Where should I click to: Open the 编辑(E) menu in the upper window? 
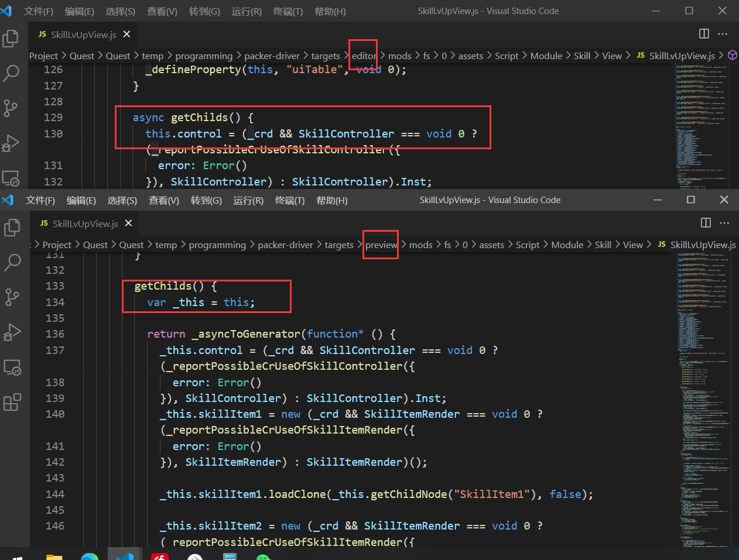79,11
